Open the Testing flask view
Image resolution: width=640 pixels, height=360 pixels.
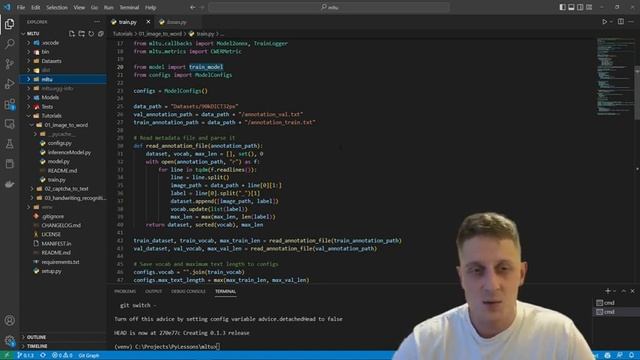[9, 144]
